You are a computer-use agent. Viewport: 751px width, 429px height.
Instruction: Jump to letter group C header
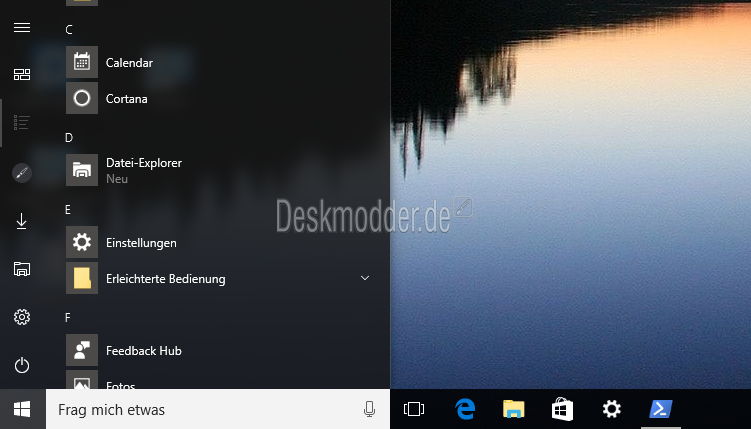pos(69,30)
